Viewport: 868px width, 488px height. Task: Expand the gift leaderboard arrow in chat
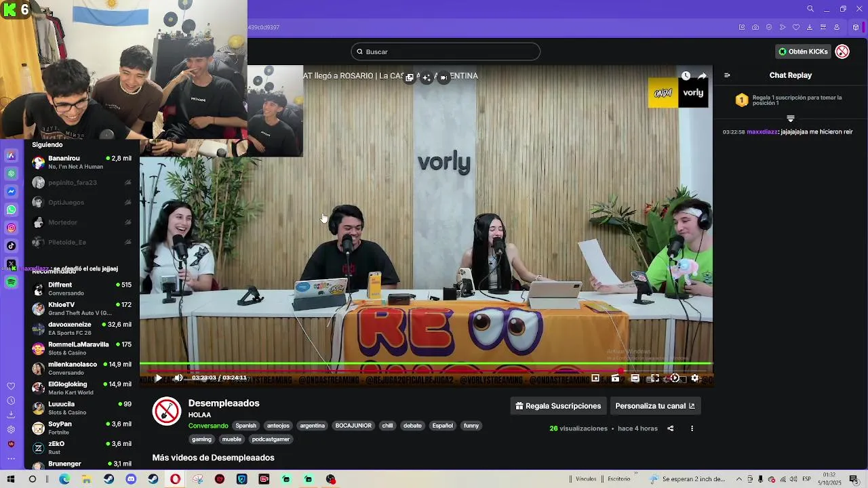(x=790, y=119)
